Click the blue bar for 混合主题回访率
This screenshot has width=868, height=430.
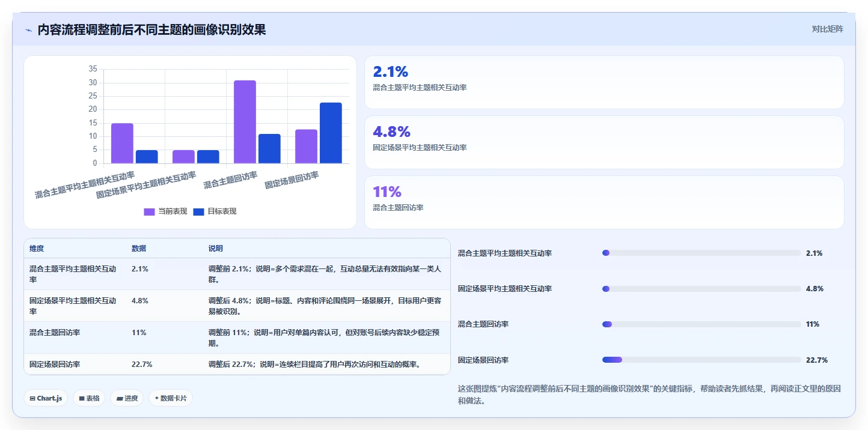[269, 148]
